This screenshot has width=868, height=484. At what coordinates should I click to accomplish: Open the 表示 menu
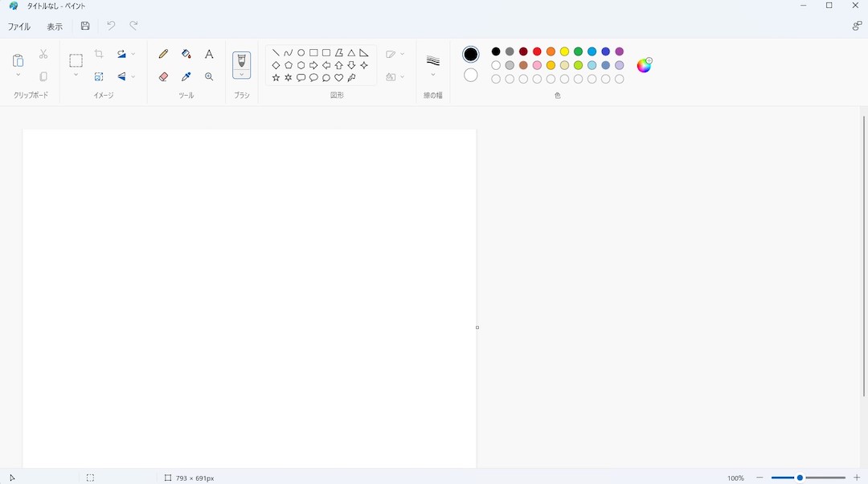[x=54, y=26]
